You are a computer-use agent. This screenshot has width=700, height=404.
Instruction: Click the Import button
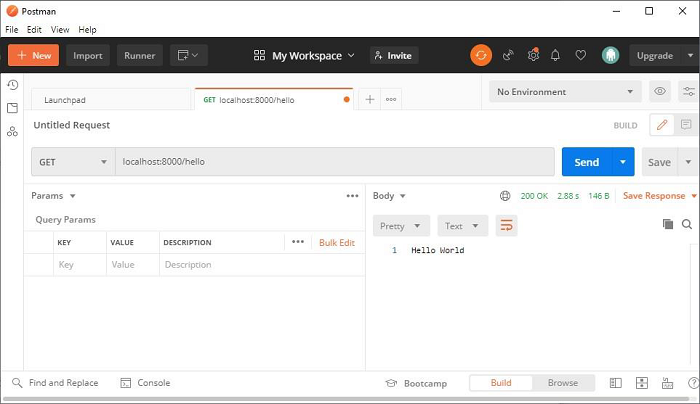(88, 55)
